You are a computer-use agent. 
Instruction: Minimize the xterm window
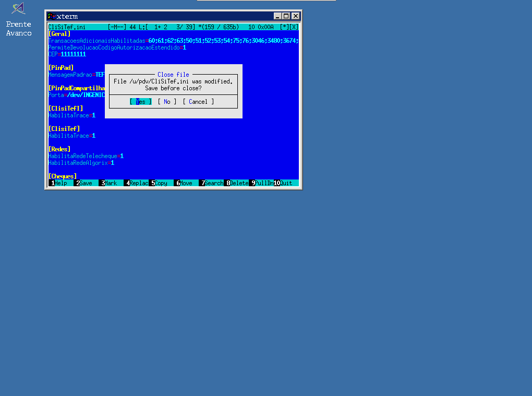277,16
